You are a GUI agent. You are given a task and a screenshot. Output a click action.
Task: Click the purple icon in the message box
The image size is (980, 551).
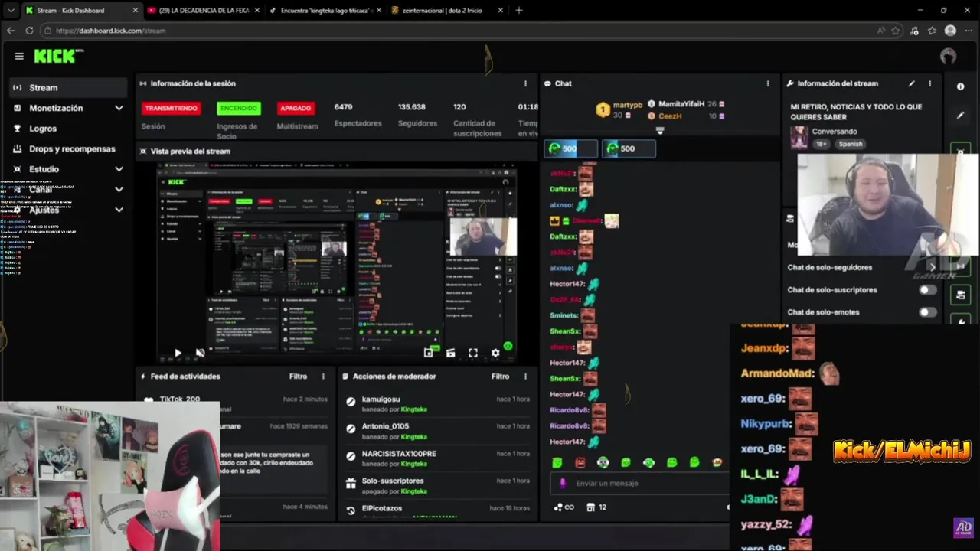(x=563, y=483)
